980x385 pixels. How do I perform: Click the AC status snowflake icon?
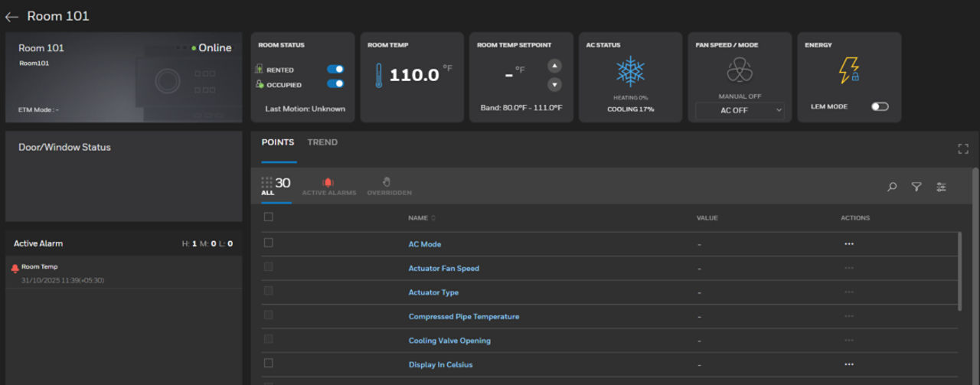(630, 71)
